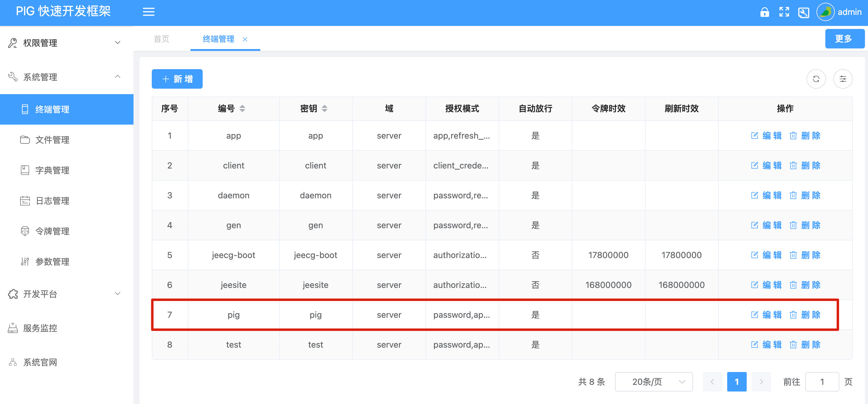This screenshot has width=868, height=404.
Task: Click the lock screen icon in header
Action: point(765,12)
